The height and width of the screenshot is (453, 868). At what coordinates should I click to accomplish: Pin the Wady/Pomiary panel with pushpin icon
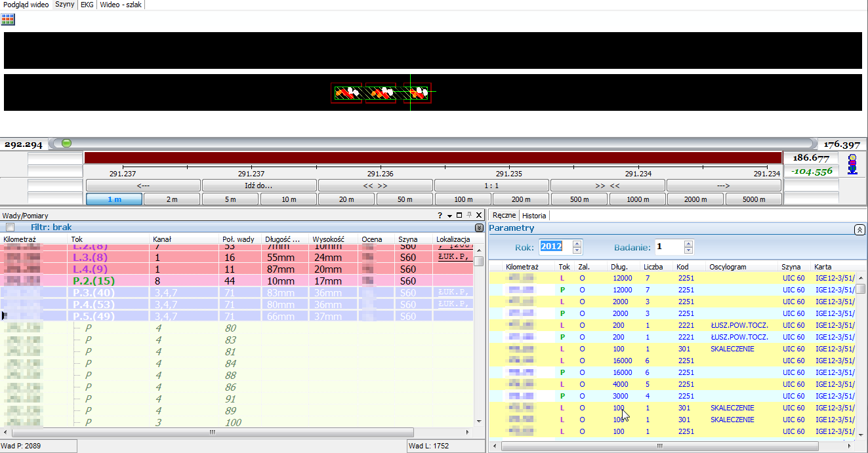469,215
